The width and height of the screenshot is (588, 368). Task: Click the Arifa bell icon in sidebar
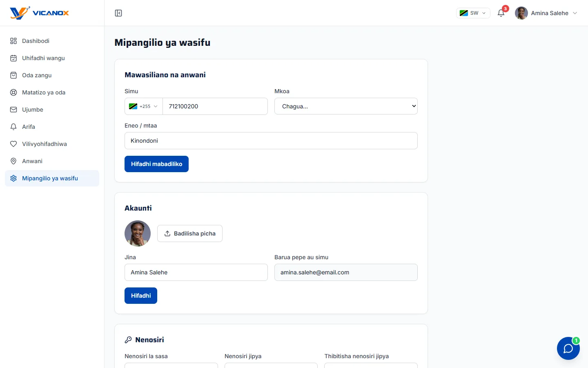tap(13, 127)
